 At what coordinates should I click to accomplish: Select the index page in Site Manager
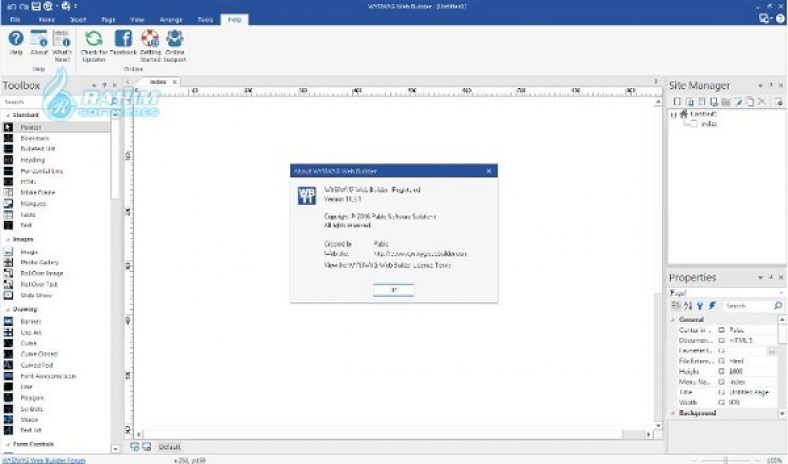709,124
